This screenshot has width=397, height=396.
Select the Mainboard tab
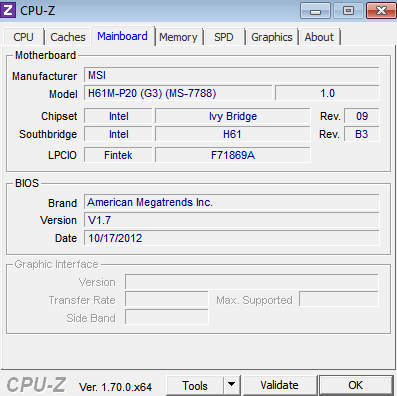(122, 36)
